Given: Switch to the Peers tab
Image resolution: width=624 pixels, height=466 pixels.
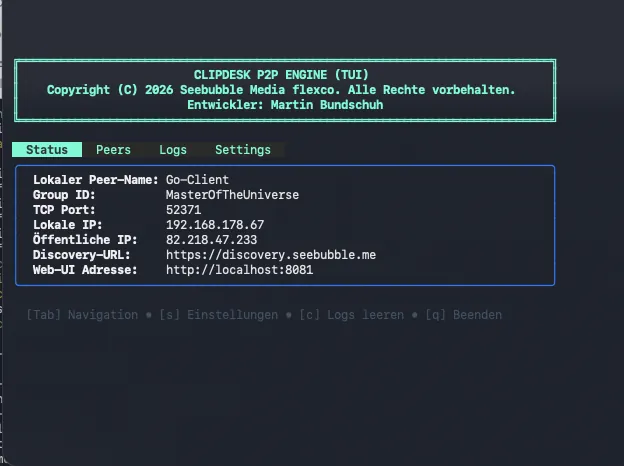Looking at the screenshot, I should (113, 150).
